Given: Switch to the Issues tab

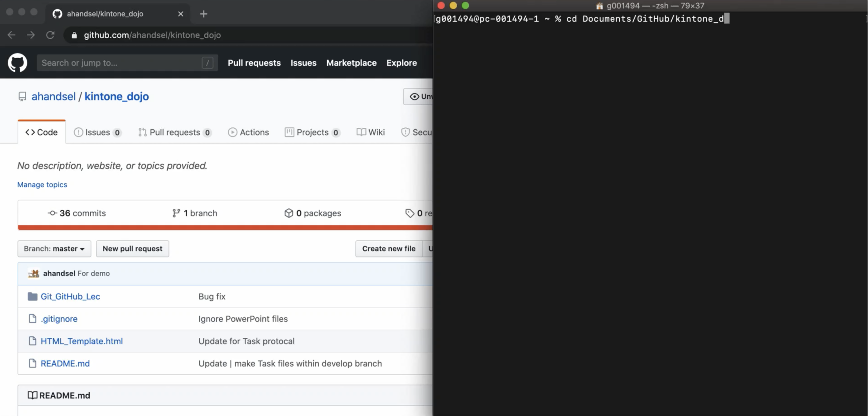Looking at the screenshot, I should pyautogui.click(x=98, y=132).
